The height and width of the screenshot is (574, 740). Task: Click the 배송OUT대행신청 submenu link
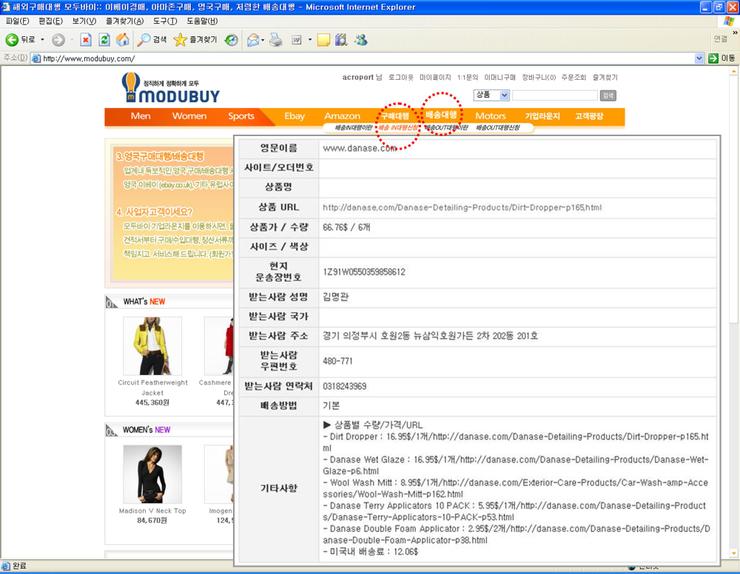pos(497,128)
